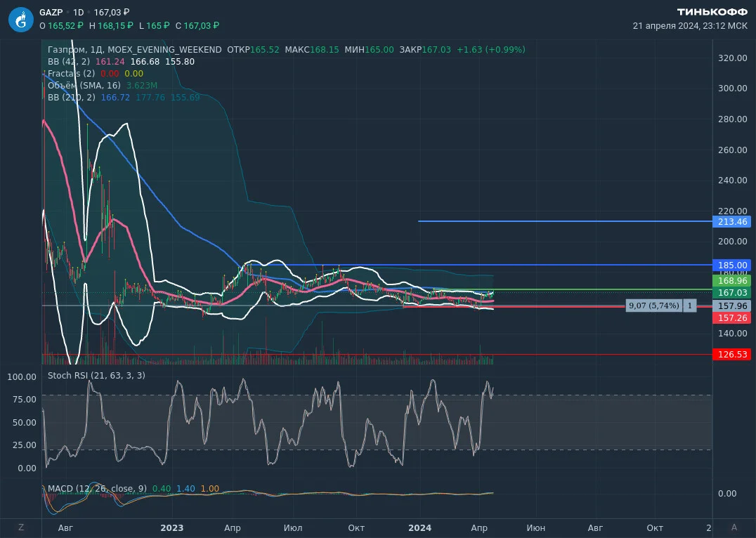Image resolution: width=756 pixels, height=538 pixels.
Task: Click the 2024 year marker on time axis
Action: [x=420, y=528]
